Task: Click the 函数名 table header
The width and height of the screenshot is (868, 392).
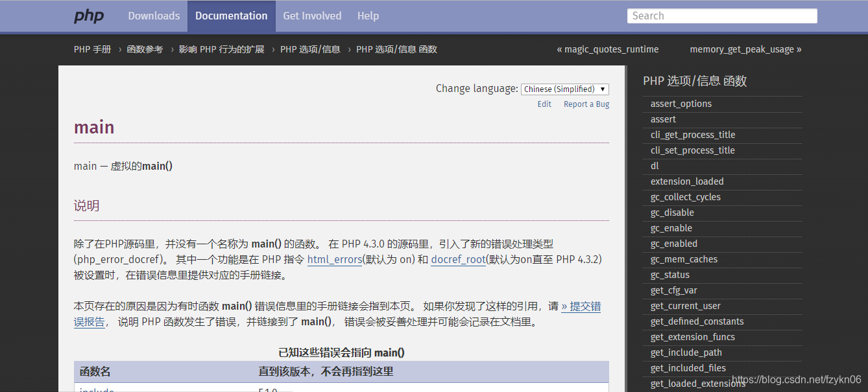Action: [95, 371]
